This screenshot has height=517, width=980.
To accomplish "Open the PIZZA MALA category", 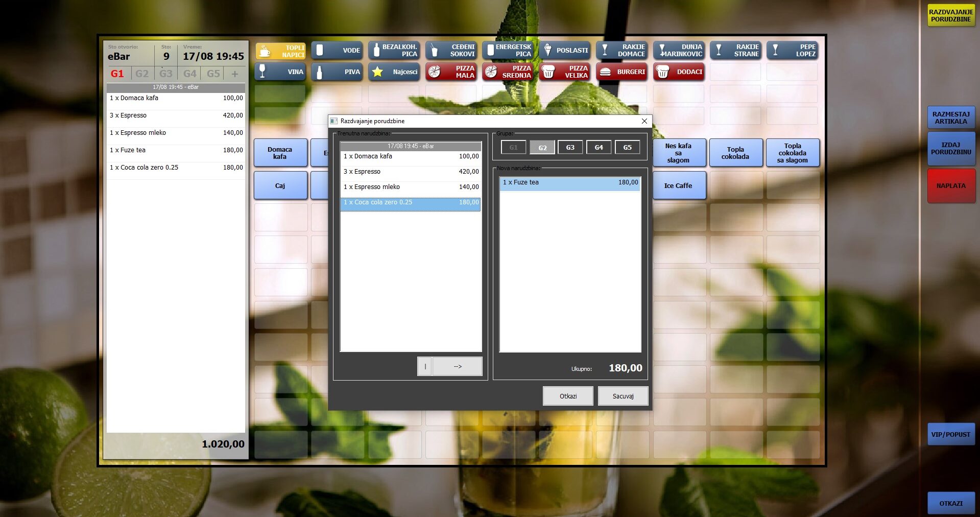I will tap(451, 72).
